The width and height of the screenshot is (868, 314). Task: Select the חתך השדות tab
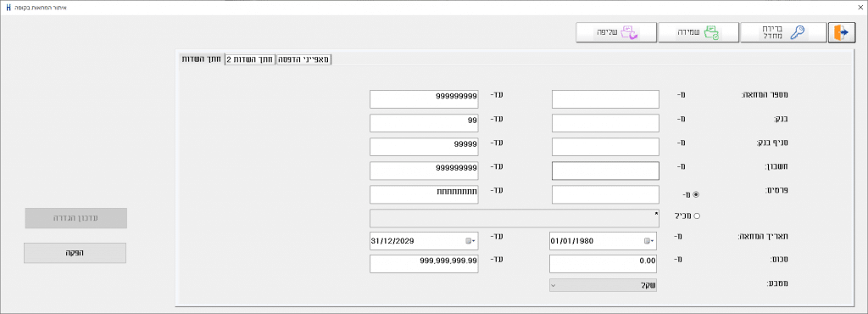coord(202,59)
